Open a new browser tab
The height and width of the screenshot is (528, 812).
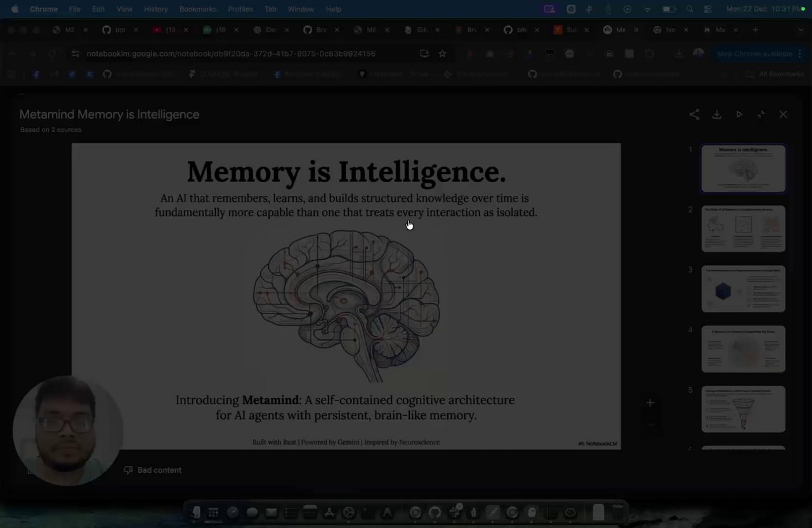tap(755, 30)
